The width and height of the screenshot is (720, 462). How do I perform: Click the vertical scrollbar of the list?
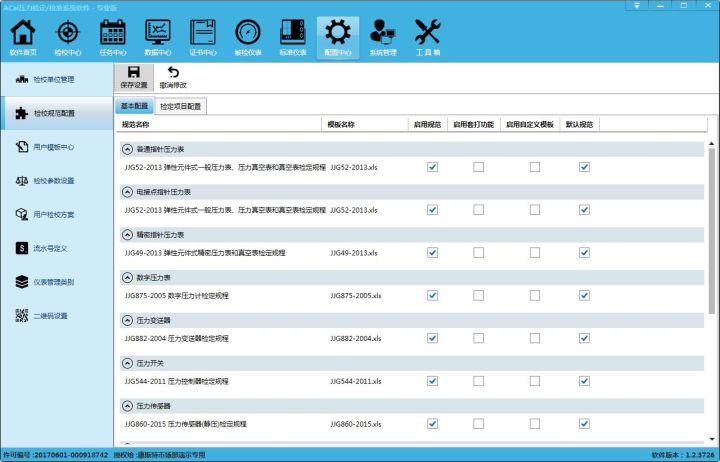(711, 230)
